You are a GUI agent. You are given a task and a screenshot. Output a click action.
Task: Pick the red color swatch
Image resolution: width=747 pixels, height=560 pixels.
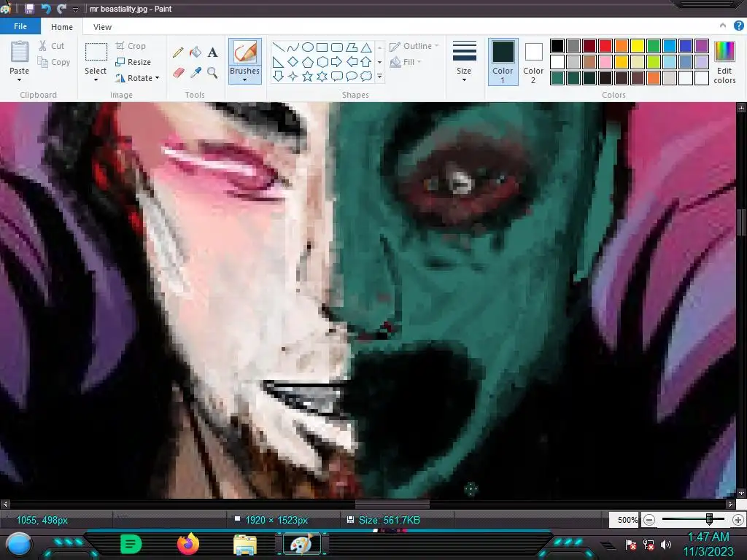pyautogui.click(x=605, y=46)
